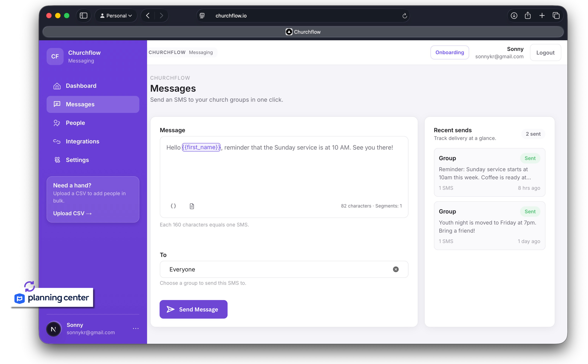
Task: Insert a variable using the curly braces icon
Action: coord(173,206)
